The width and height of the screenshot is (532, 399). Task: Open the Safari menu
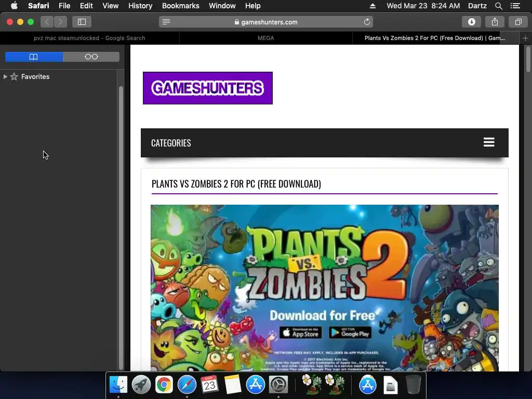[x=38, y=6]
